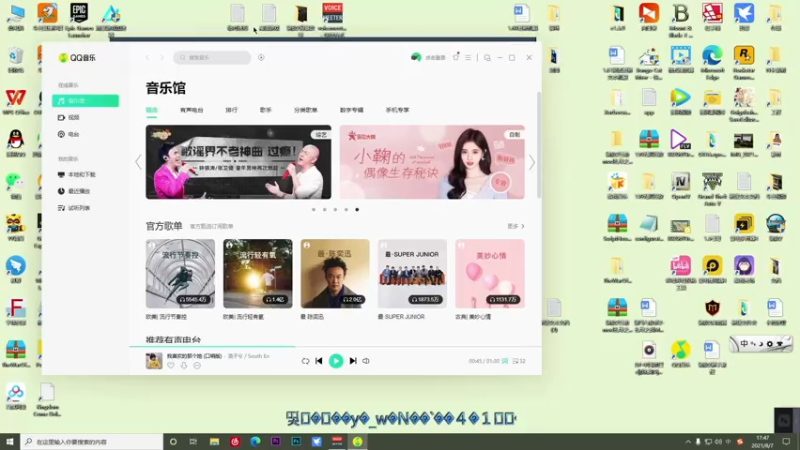Click the current song album cover thumbnail

click(x=154, y=361)
